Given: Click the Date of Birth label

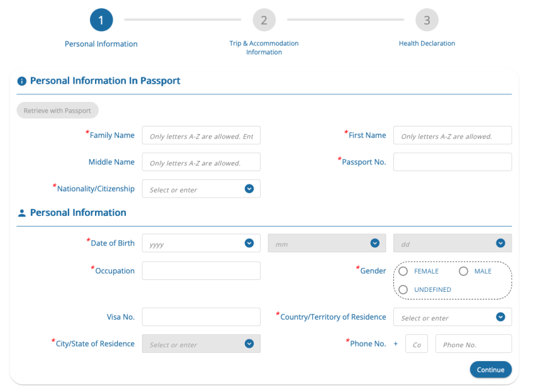Looking at the screenshot, I should 113,244.
